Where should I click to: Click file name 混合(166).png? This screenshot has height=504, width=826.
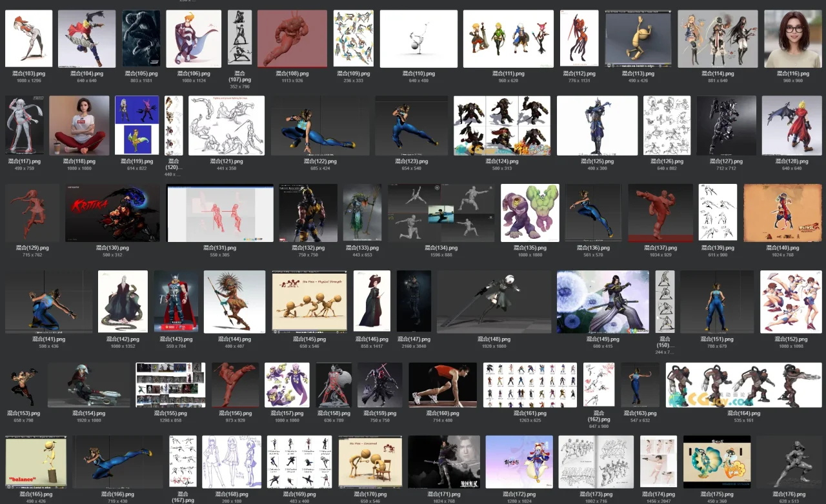[x=117, y=494]
